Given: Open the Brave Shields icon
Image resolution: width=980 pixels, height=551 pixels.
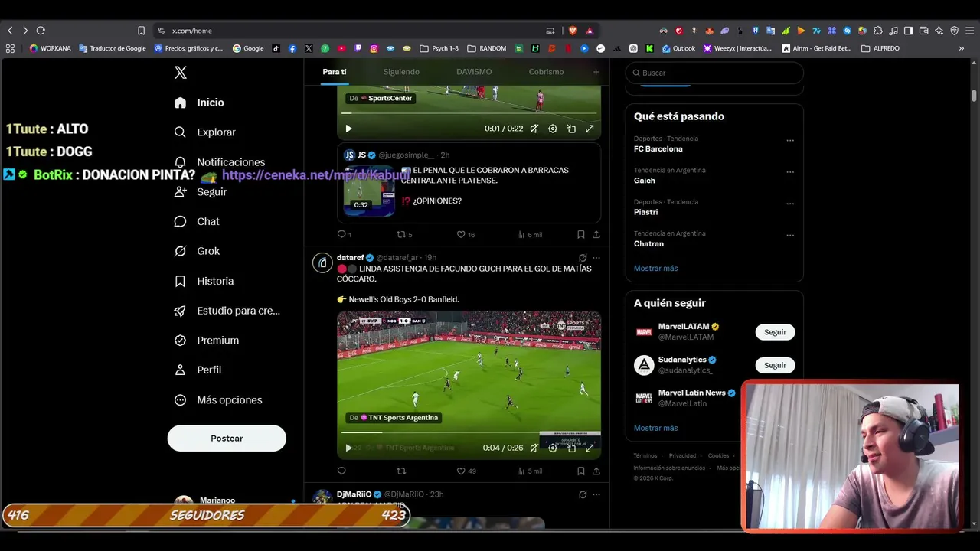Looking at the screenshot, I should coord(572,31).
